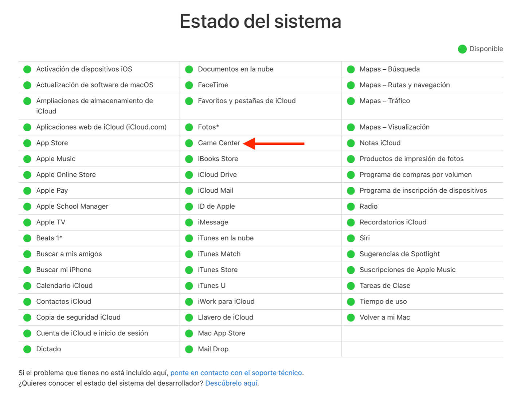Click the green status dot beside Game Center
The width and height of the screenshot is (532, 394).
tap(189, 143)
